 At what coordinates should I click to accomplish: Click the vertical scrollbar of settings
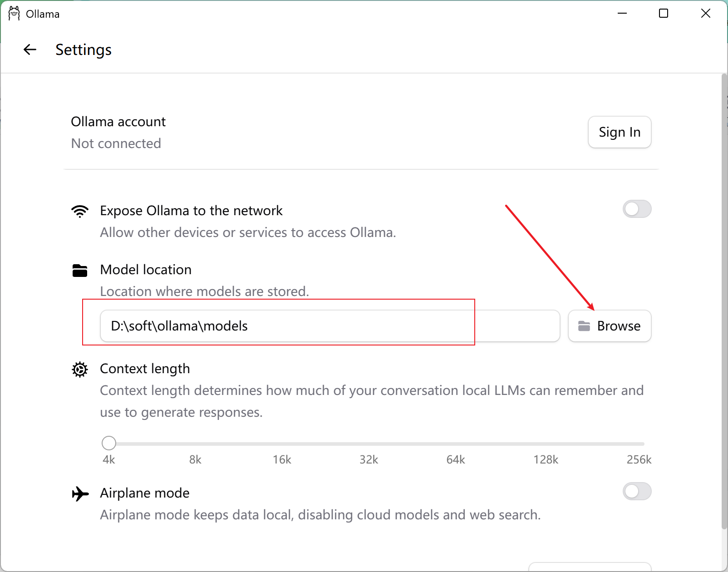pyautogui.click(x=724, y=302)
